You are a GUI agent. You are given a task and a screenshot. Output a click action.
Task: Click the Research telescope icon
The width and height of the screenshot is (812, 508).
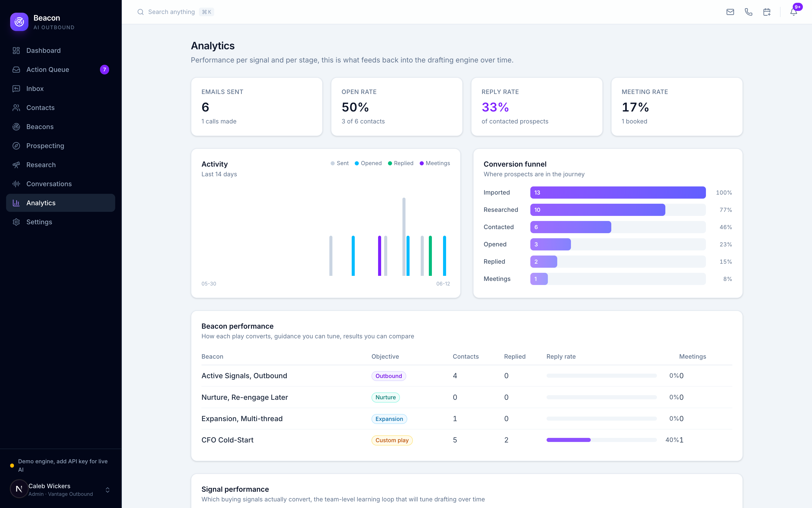16,165
